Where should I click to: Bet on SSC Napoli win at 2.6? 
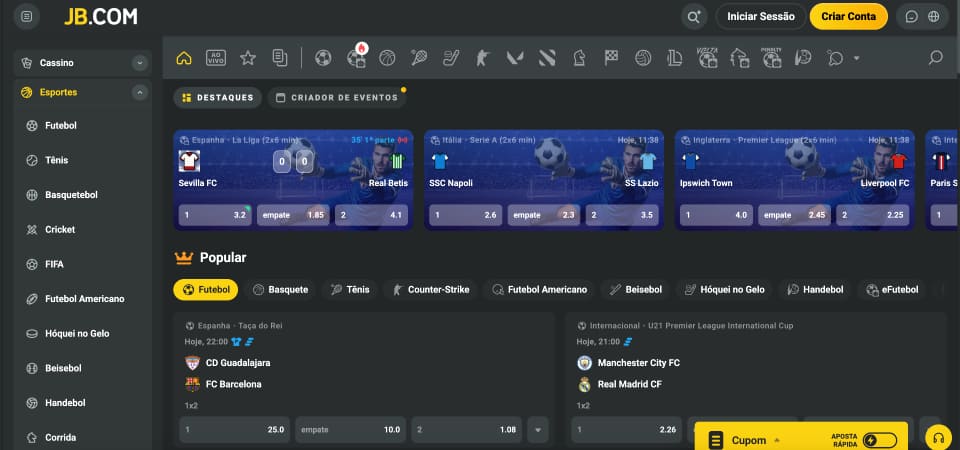click(x=466, y=216)
